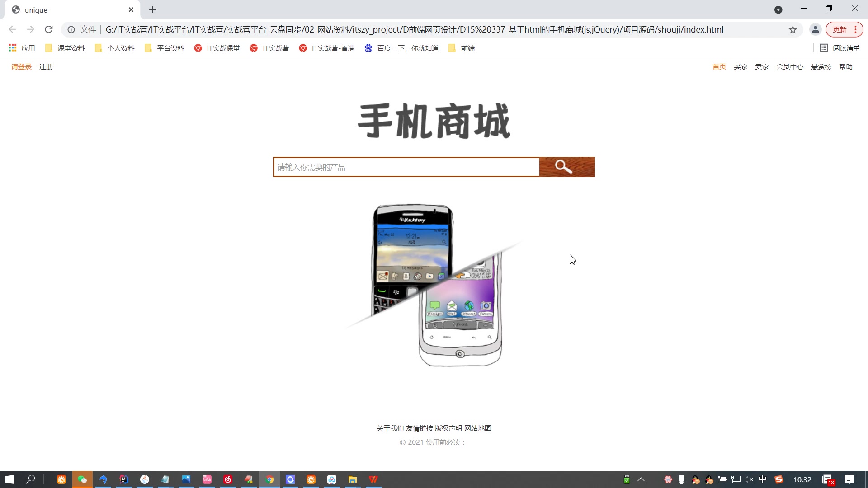The image size is (868, 488).
Task: Go to 首页 in top navigation
Action: (719, 67)
